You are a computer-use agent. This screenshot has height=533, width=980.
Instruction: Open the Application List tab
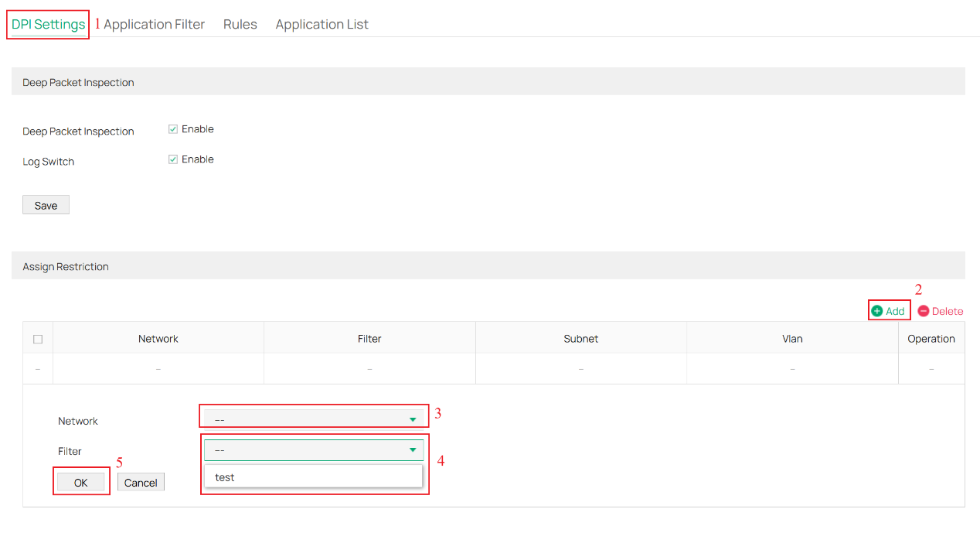click(322, 24)
